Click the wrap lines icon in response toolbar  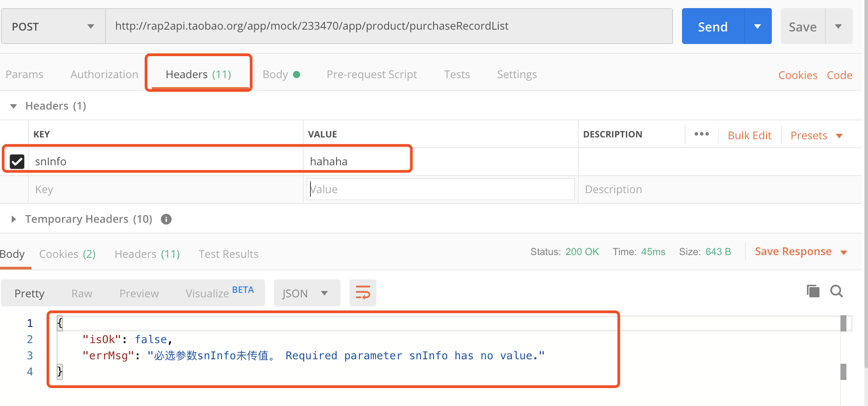click(x=363, y=293)
